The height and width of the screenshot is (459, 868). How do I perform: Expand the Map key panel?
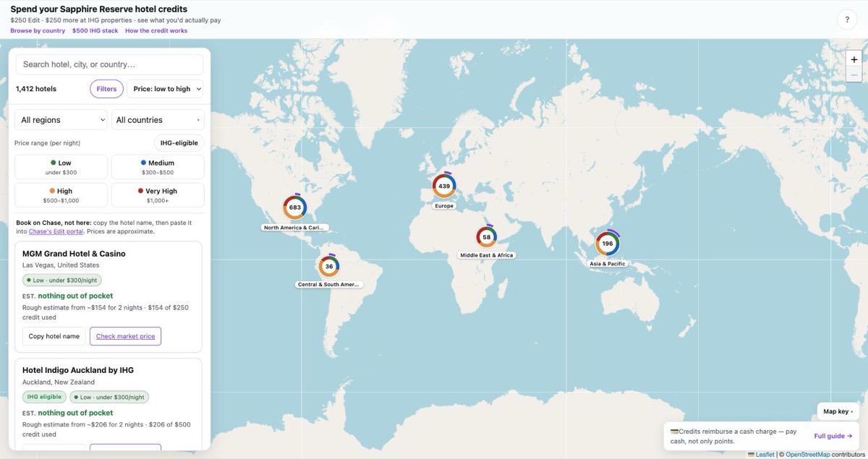[838, 411]
